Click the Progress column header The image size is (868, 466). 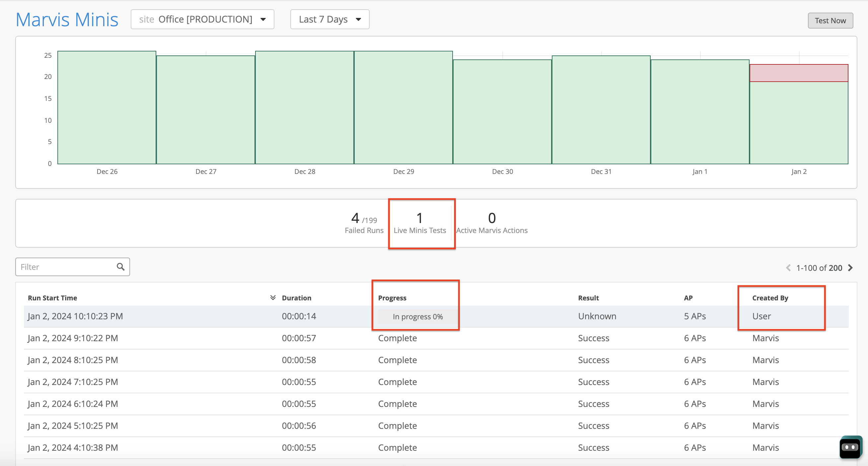[x=392, y=298]
